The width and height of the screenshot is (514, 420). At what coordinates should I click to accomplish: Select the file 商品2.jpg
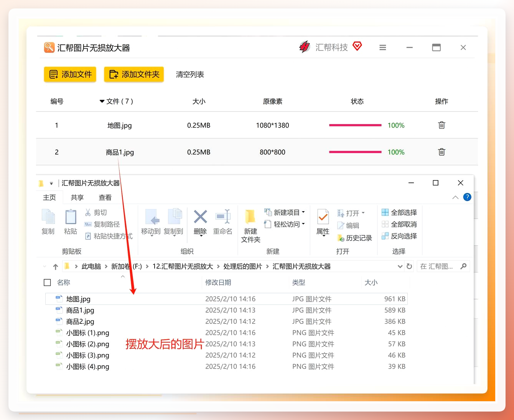tap(226, 322)
